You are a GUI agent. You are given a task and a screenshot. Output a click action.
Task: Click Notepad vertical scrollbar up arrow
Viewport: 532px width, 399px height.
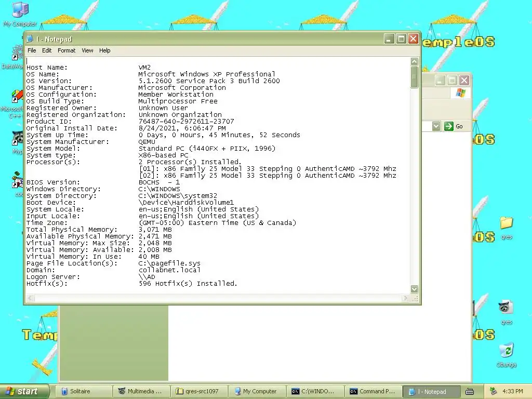pos(414,61)
